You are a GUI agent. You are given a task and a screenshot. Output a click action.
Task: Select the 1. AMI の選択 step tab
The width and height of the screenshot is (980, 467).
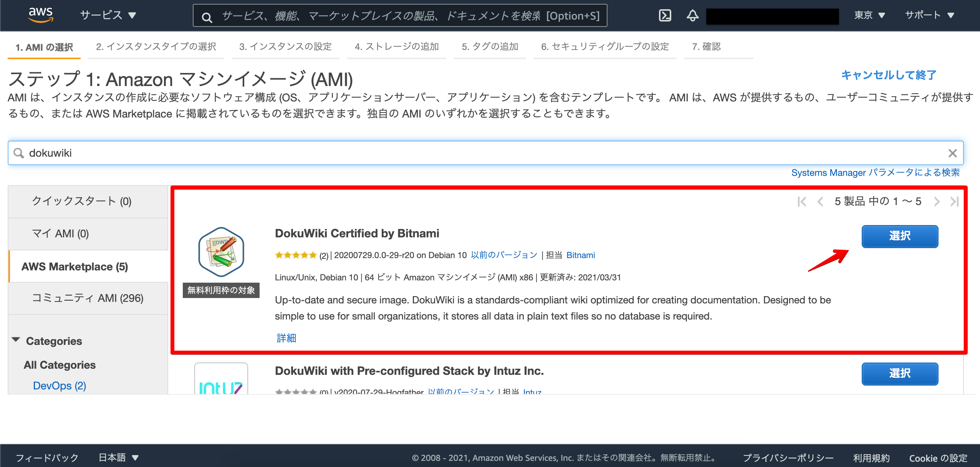pos(44,47)
